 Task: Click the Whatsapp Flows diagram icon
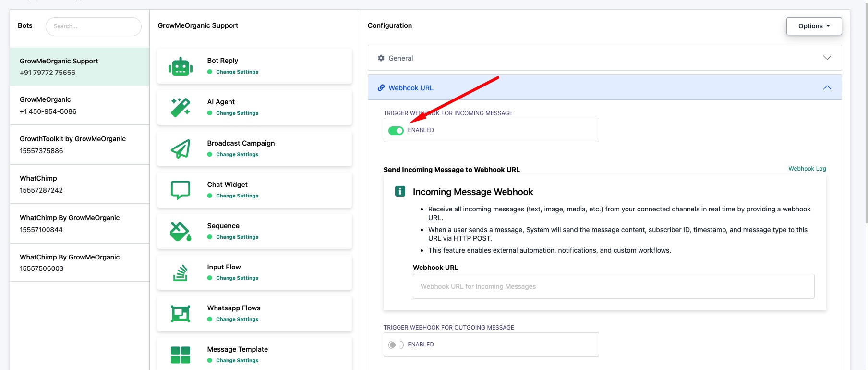181,314
